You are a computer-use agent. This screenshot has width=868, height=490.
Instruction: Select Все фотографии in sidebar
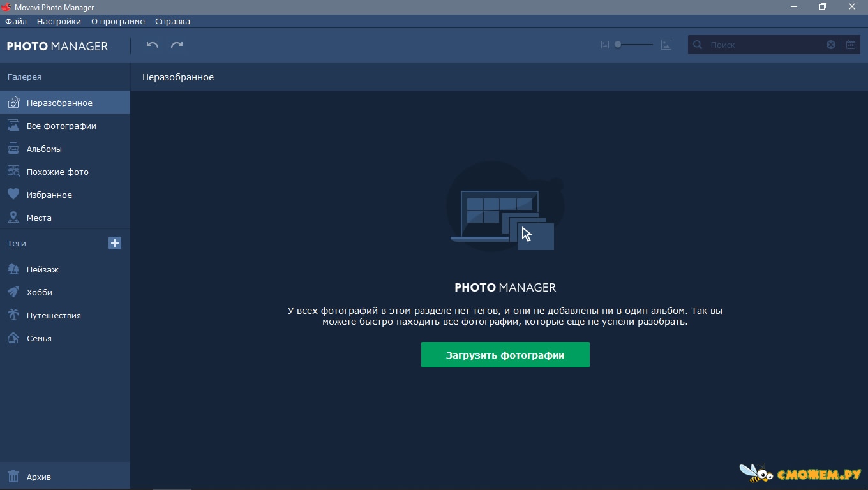pos(65,126)
